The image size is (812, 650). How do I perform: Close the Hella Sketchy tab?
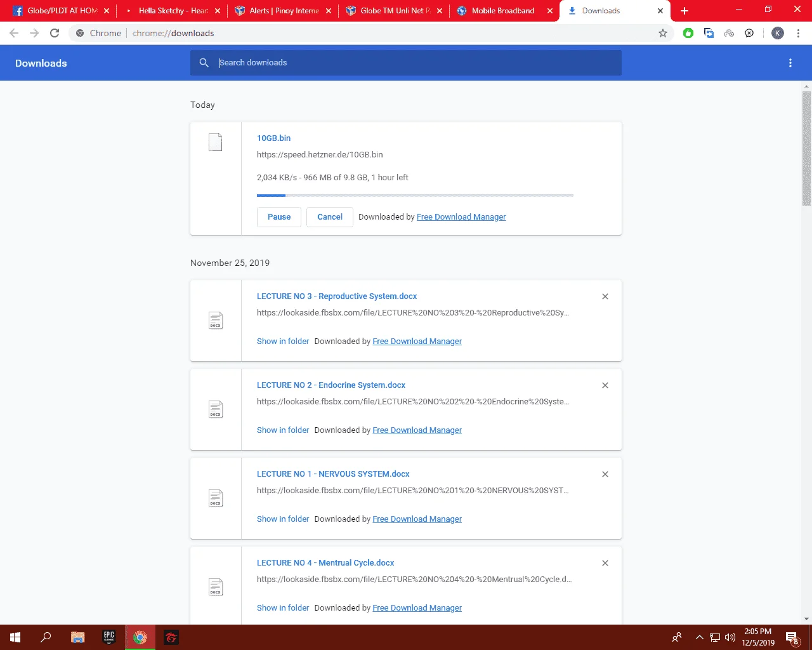point(218,11)
